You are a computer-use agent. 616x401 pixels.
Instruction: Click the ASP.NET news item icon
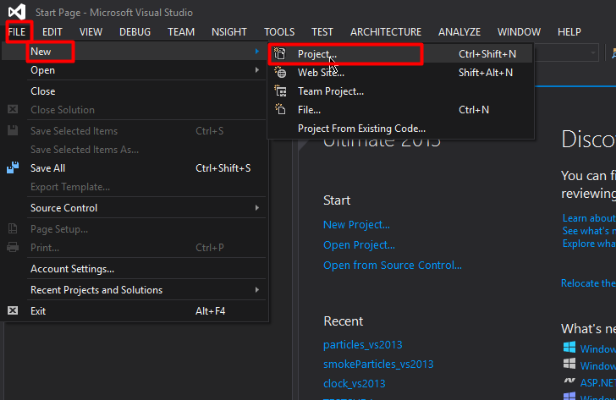[x=569, y=381]
